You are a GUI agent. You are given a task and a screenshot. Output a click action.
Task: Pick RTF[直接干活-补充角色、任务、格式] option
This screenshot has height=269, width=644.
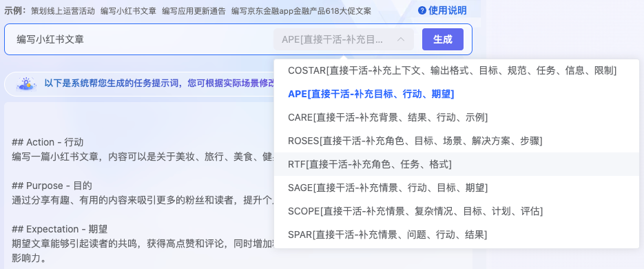(456, 165)
